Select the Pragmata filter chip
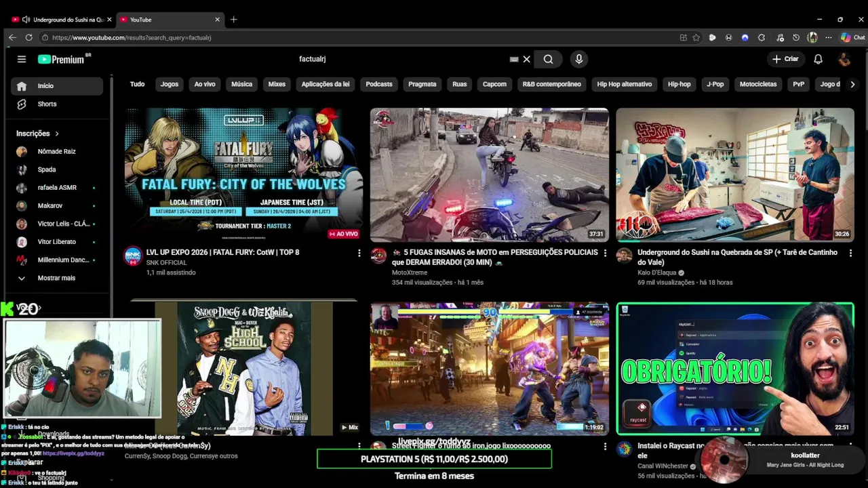 click(422, 84)
